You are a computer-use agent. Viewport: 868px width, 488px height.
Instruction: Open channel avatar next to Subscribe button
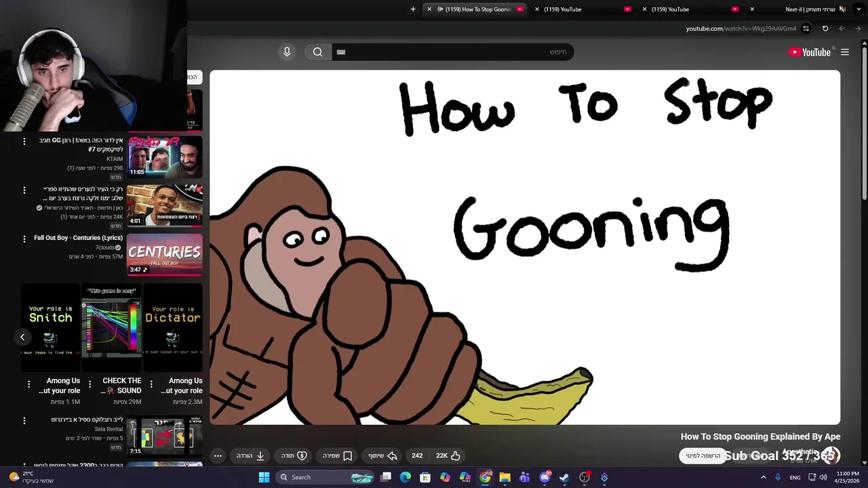coord(831,455)
